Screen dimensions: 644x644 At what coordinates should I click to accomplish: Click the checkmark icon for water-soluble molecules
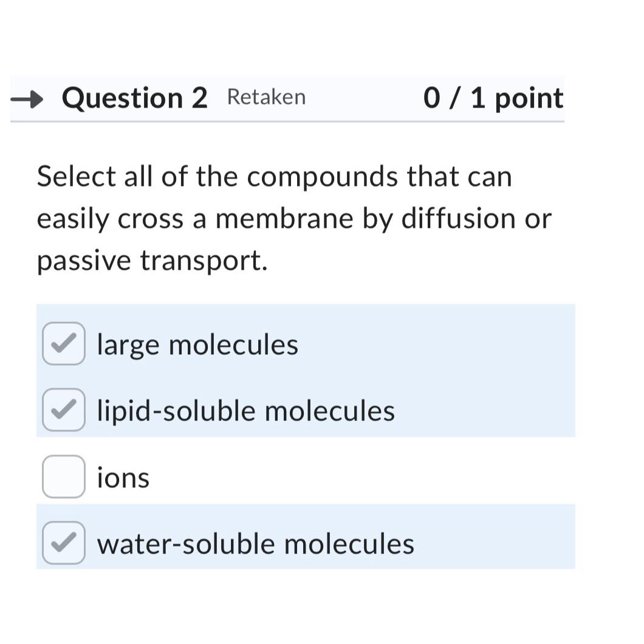63,544
